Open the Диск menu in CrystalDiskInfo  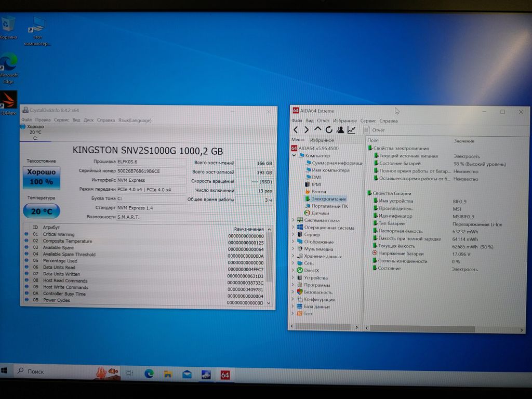click(x=88, y=120)
